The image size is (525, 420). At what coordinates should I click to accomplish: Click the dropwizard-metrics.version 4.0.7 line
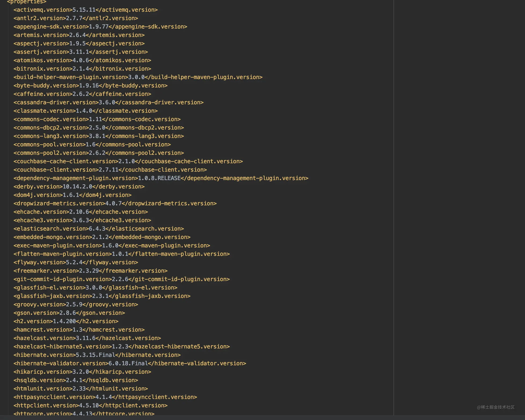115,203
